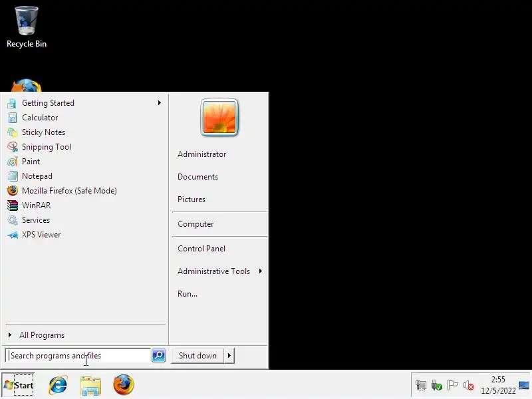Image resolution: width=532 pixels, height=399 pixels.
Task: Select the XPS Viewer entry text
Action: (41, 235)
